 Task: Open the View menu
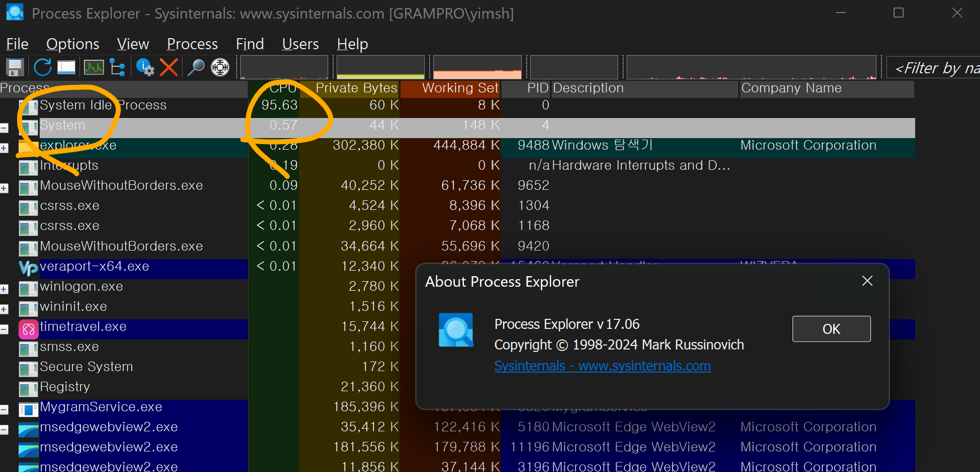[x=133, y=44]
